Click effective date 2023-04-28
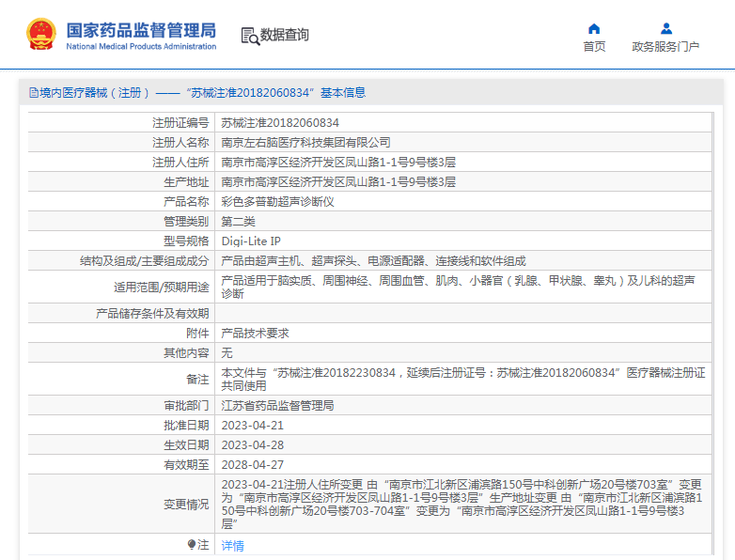The width and height of the screenshot is (735, 560). coord(252,444)
